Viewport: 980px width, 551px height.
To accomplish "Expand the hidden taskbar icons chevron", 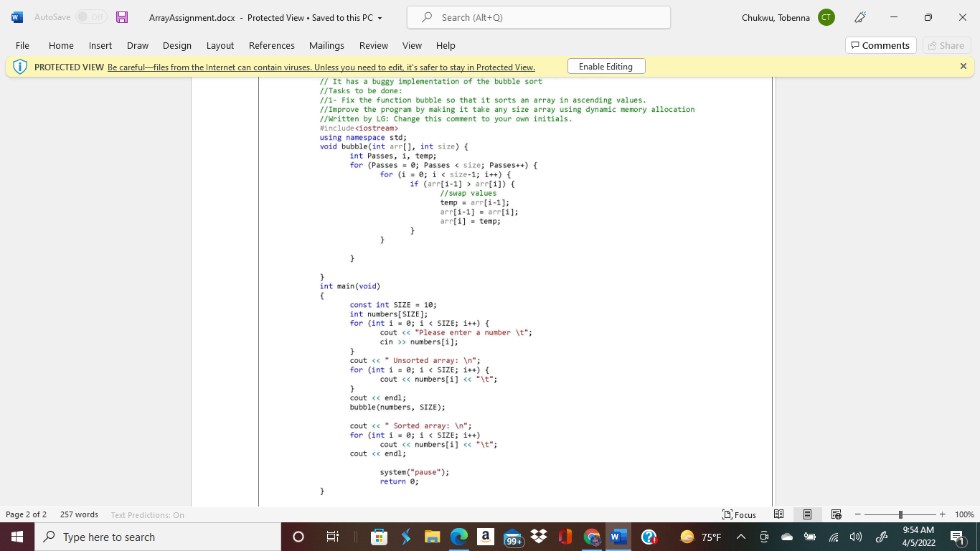I will 740,537.
